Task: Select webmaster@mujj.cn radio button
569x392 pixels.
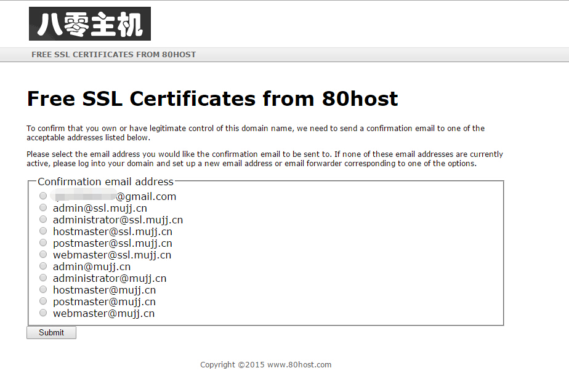Action: [x=43, y=313]
